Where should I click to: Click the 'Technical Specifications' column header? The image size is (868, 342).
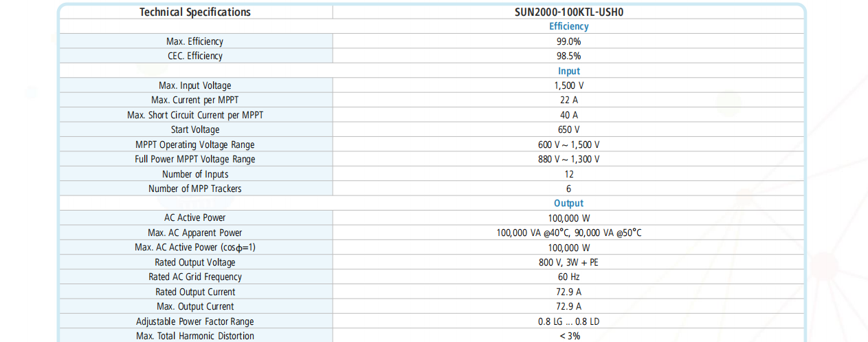pos(195,12)
